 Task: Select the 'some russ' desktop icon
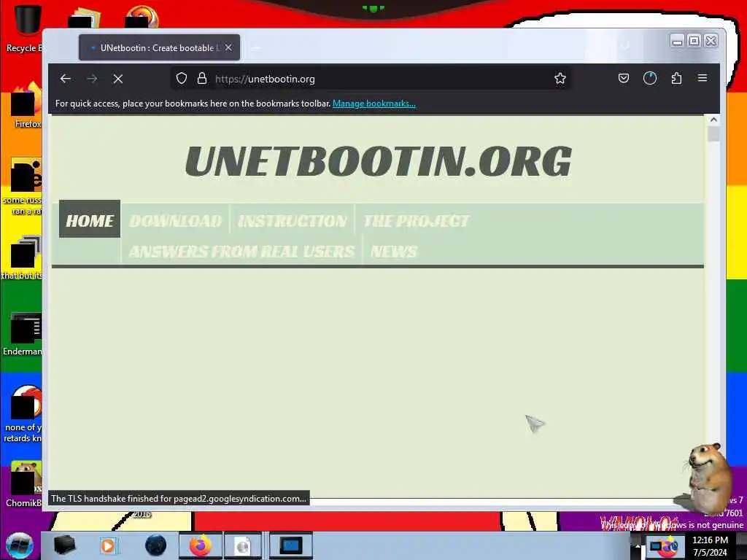(x=23, y=186)
